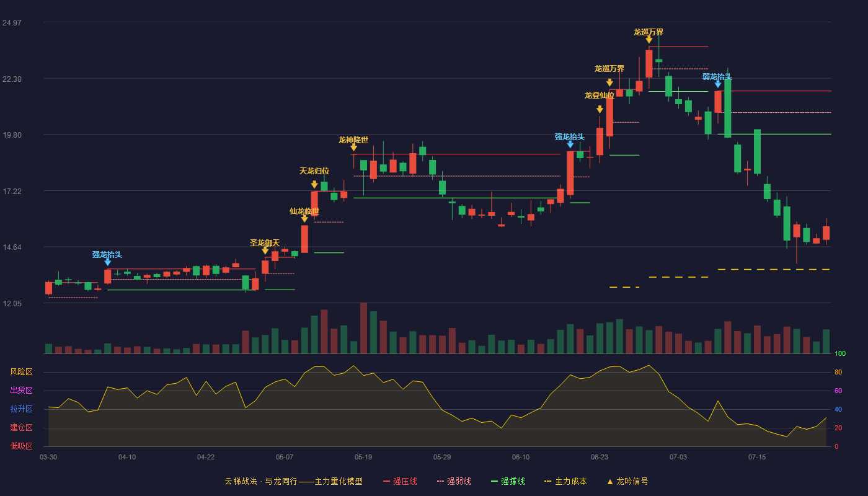This screenshot has width=868, height=496.
Task: Click the 07-15 date axis label
Action: pos(757,457)
